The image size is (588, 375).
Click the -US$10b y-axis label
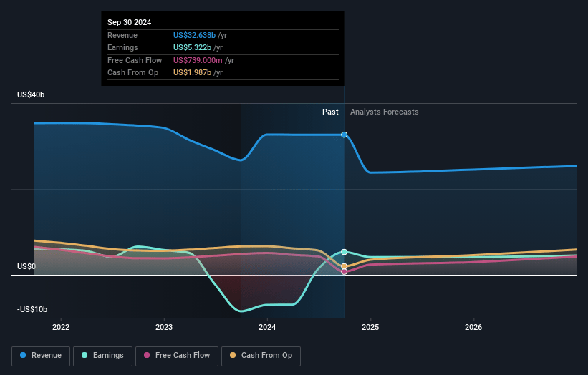coord(32,309)
